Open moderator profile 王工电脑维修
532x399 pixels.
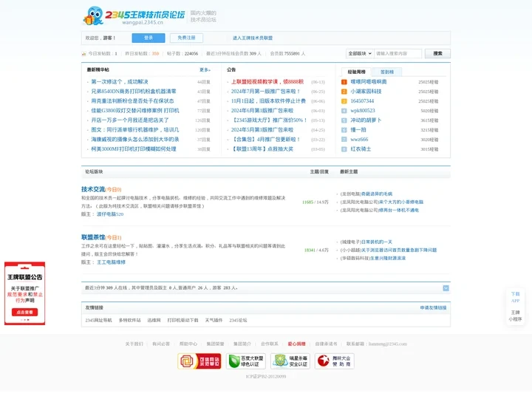pyautogui.click(x=111, y=262)
